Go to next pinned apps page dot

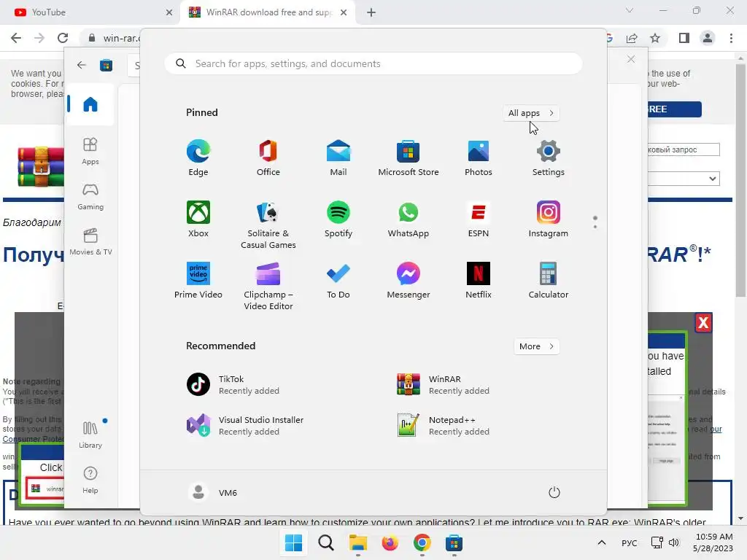click(595, 227)
